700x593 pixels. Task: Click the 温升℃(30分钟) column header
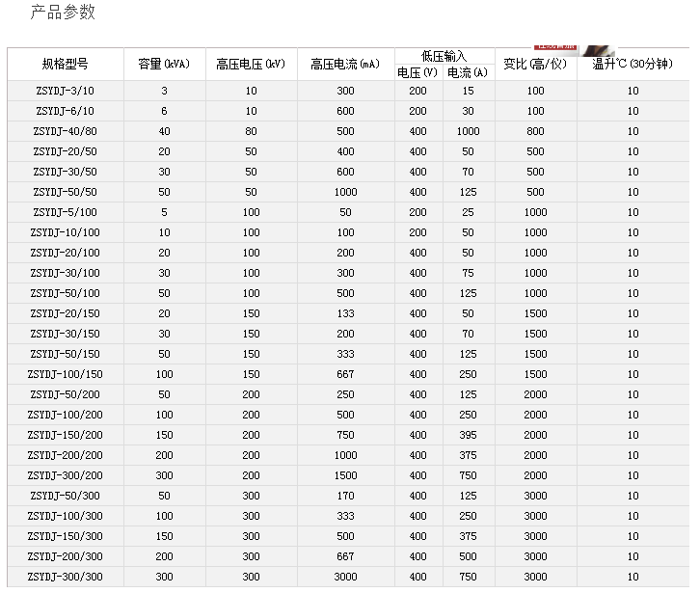pos(633,65)
